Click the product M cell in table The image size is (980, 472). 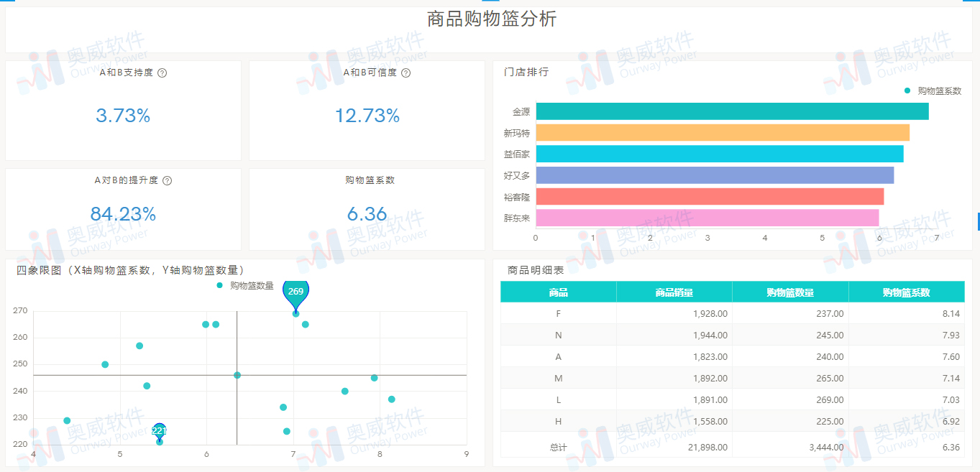(559, 379)
